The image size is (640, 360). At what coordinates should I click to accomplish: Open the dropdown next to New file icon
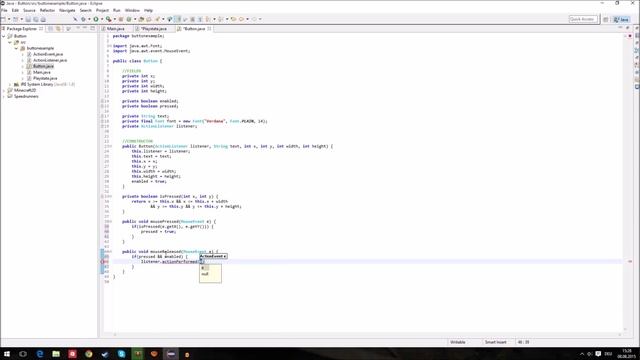(9, 19)
